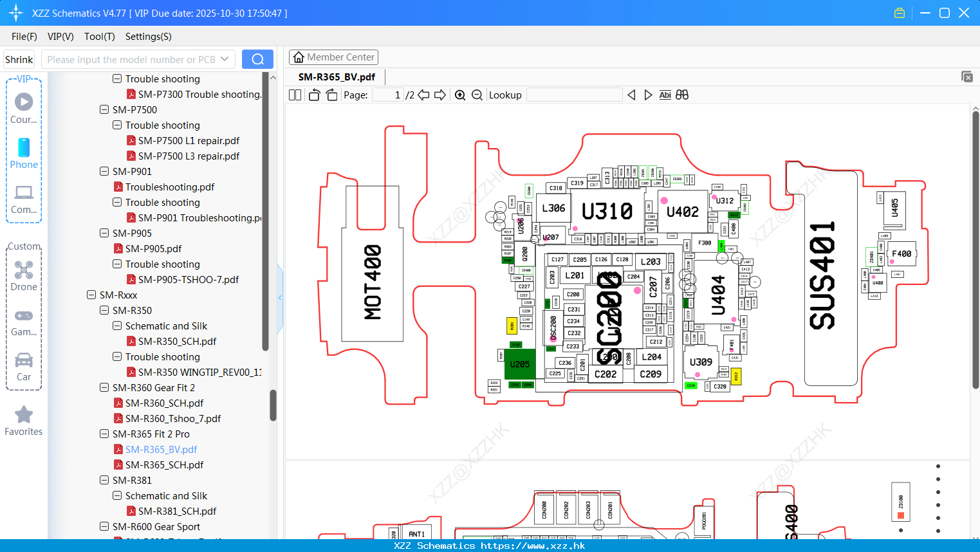Viewport: 980px width, 552px height.
Task: Toggle the Abi whole-word match icon
Action: click(665, 95)
